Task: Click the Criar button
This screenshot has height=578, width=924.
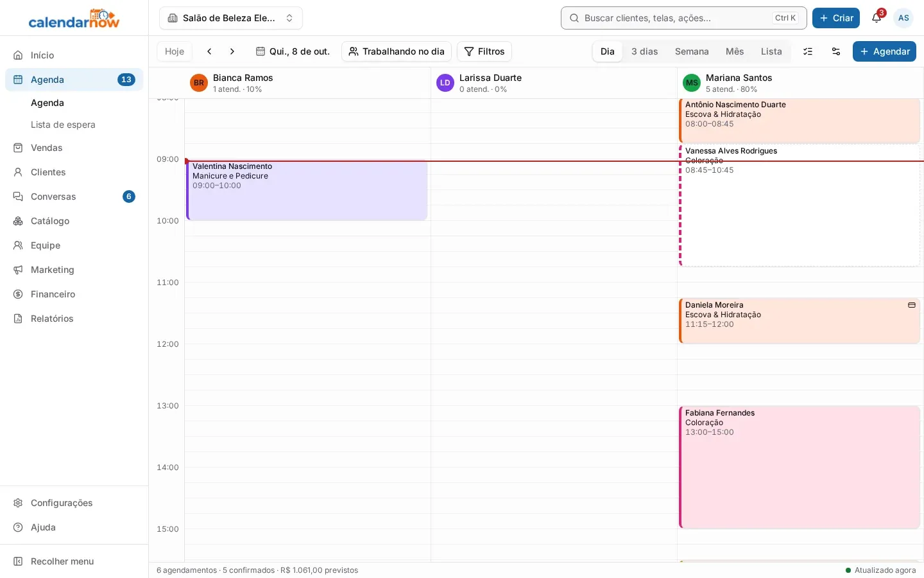Action: [836, 18]
